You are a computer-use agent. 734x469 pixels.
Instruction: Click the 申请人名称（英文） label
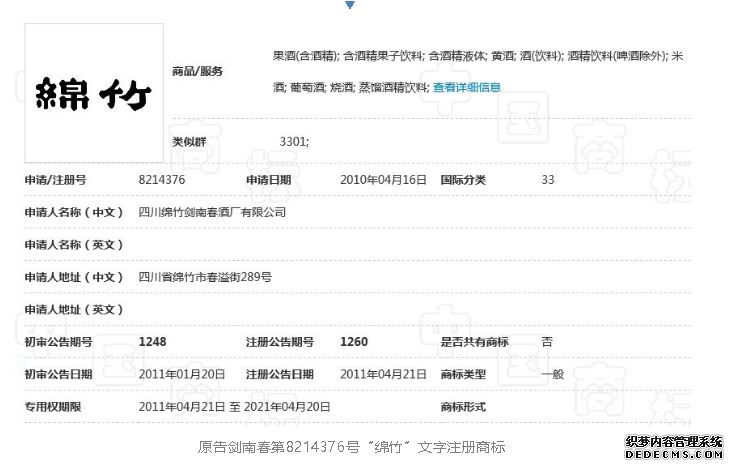coord(74,245)
